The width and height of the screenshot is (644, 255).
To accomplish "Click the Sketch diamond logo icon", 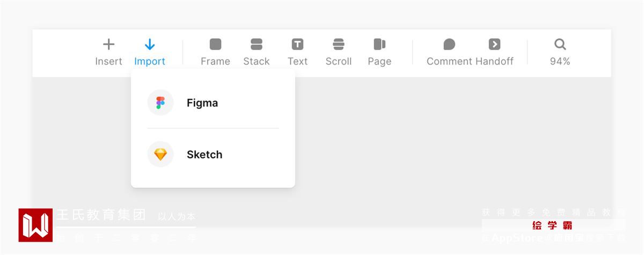I will (160, 155).
